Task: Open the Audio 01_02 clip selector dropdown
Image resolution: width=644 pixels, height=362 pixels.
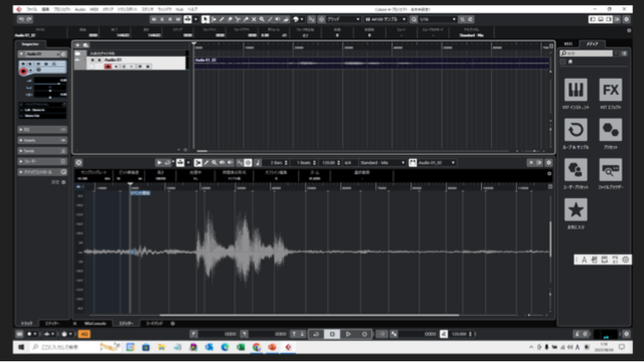Action: pos(432,162)
